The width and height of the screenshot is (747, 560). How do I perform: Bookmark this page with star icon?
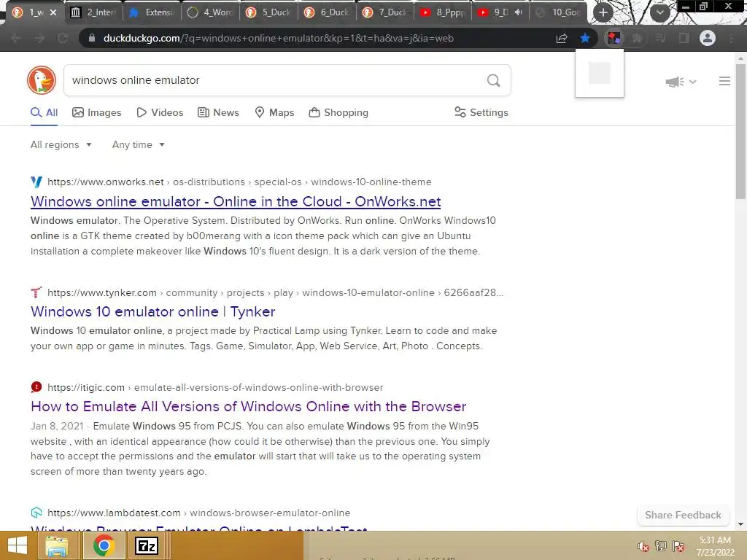click(585, 38)
